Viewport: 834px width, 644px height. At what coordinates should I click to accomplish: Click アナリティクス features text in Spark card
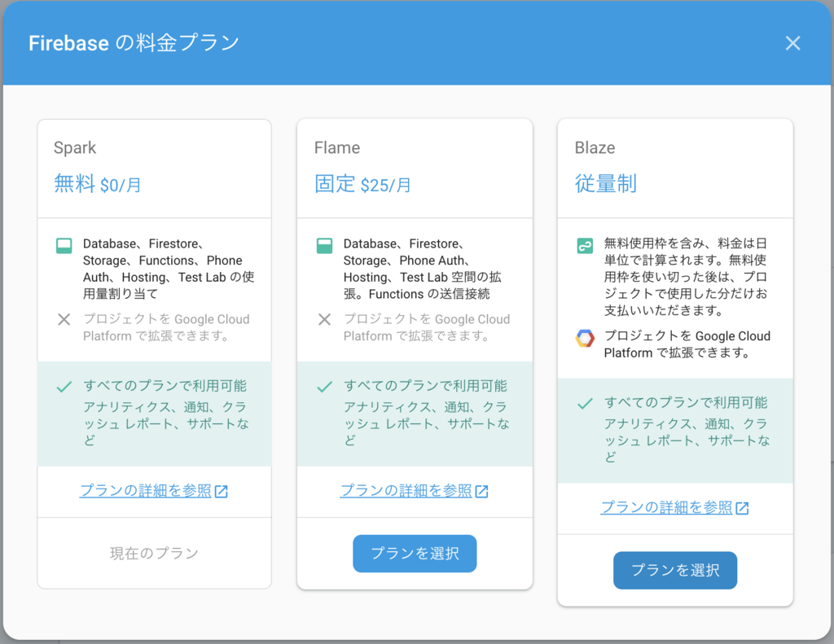click(x=166, y=423)
